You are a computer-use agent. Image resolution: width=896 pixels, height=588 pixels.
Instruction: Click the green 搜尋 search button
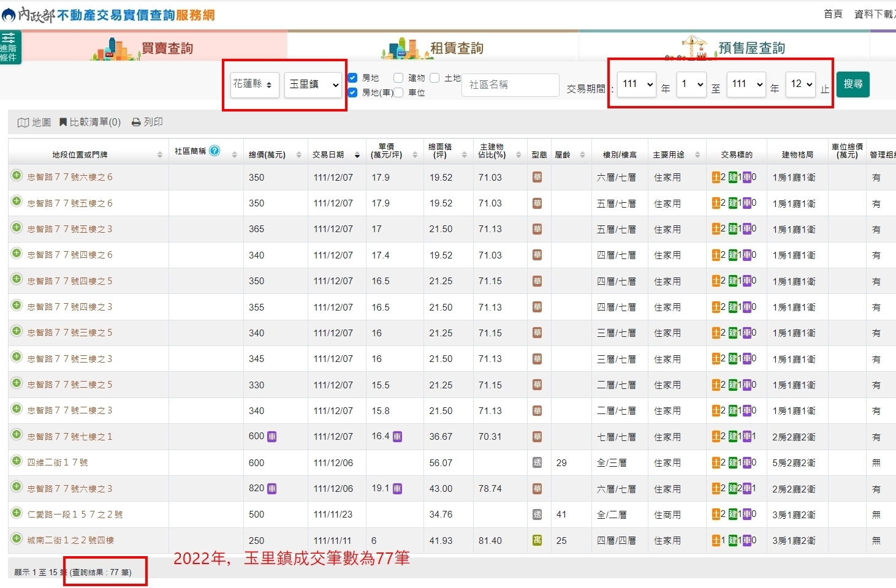(852, 84)
